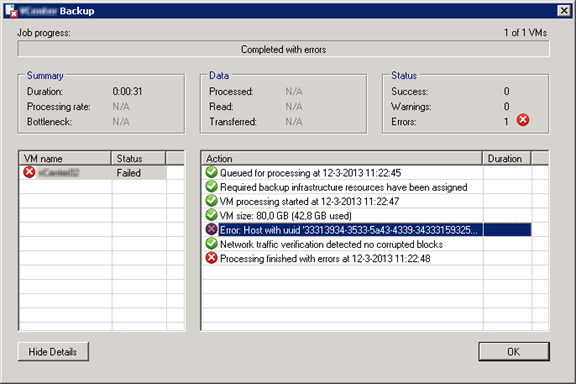Click the green check icon beside Queued for processing
The image size is (576, 384).
point(212,172)
